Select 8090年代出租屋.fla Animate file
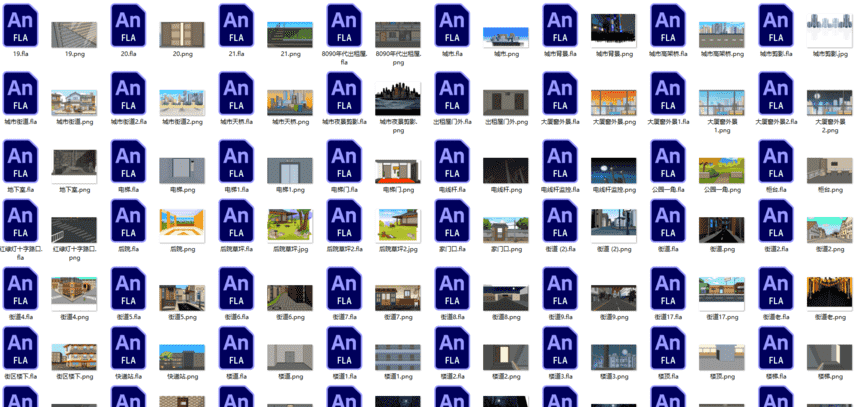This screenshot has width=854, height=407. (x=344, y=23)
